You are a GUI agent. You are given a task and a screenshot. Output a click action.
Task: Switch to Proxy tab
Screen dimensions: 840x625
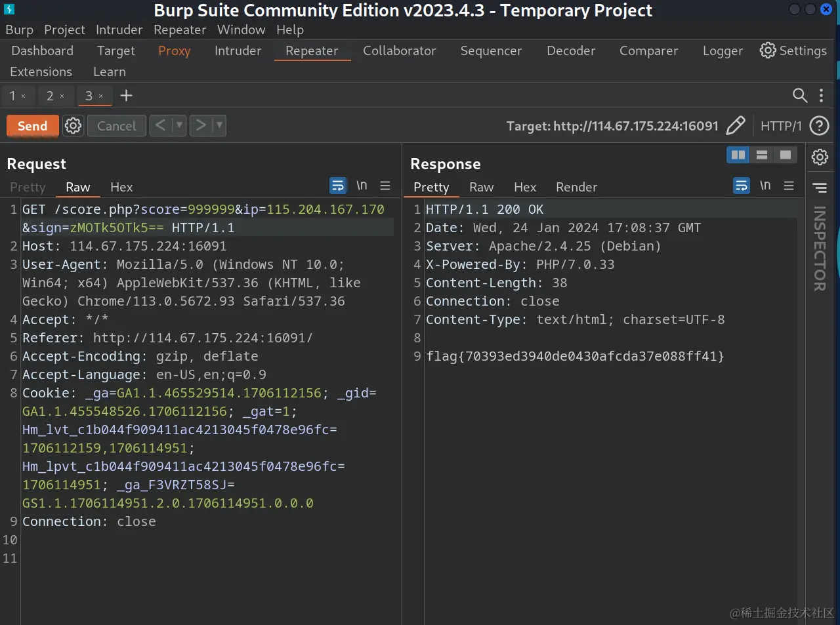tap(175, 50)
